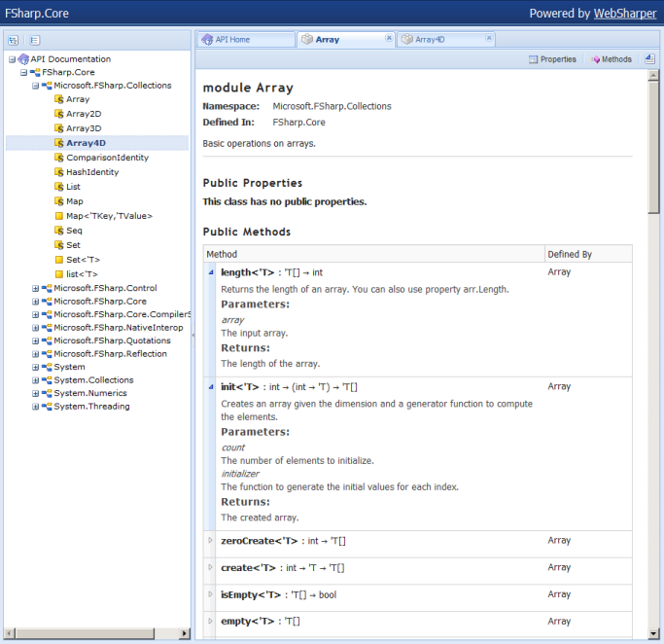
Task: Select Microsoft.FSharp.Core.CompilerServices tree node
Action: coord(122,314)
